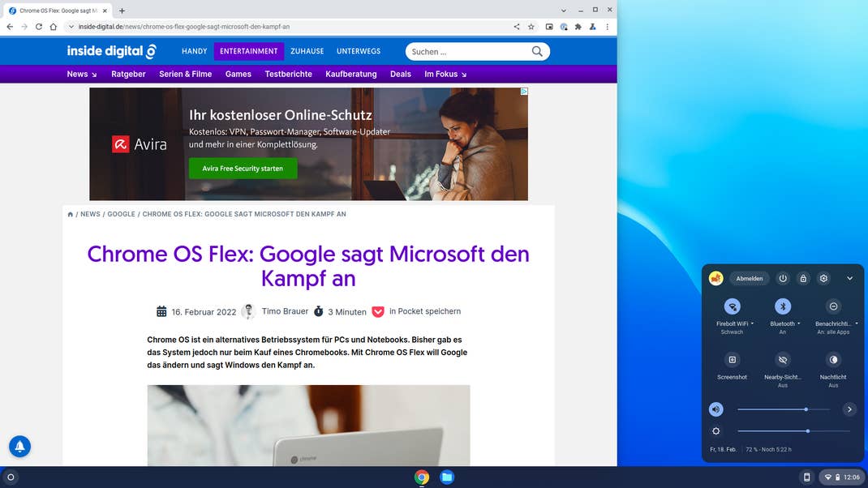
Task: Click the forward navigation arrow in Chrome
Action: [x=24, y=27]
